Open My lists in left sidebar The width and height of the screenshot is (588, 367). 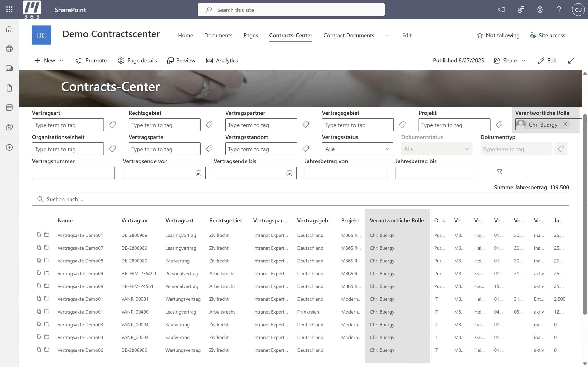pos(9,108)
